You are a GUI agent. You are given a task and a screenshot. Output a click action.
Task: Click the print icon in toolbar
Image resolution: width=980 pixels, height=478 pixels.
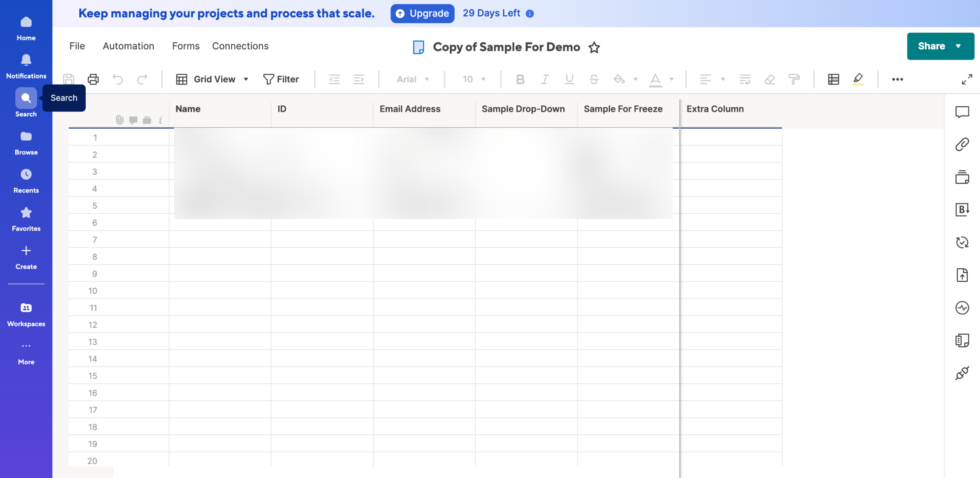pos(93,79)
